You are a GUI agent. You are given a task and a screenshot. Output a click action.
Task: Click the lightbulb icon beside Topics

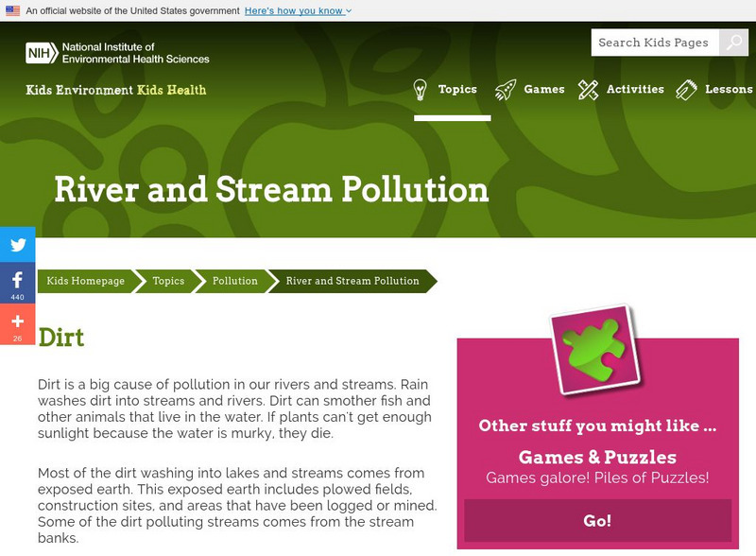pyautogui.click(x=421, y=90)
